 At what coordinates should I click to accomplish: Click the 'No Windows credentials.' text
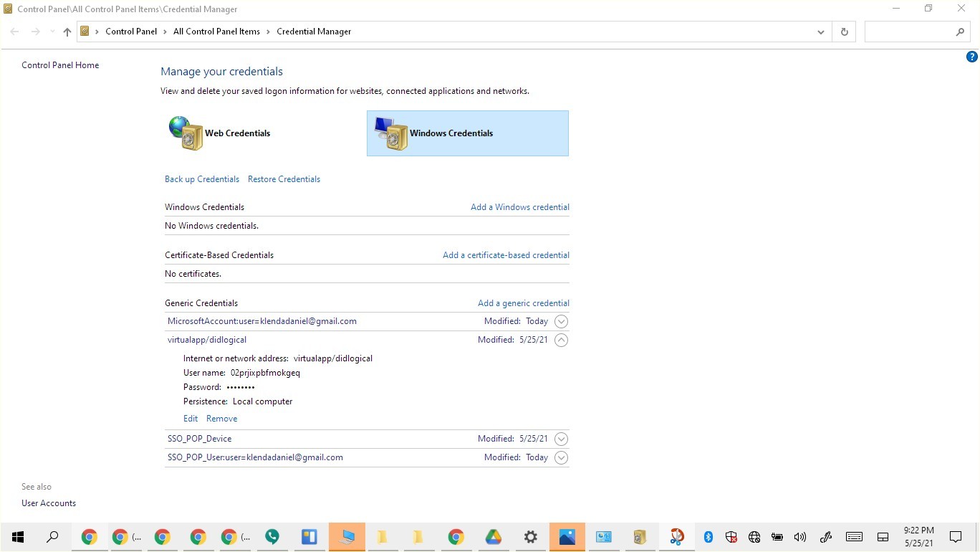click(x=211, y=226)
